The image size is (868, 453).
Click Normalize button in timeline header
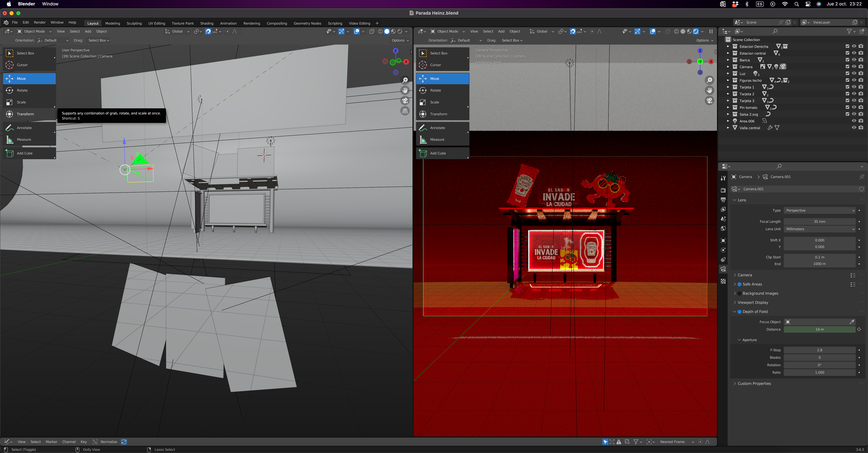[108, 442]
